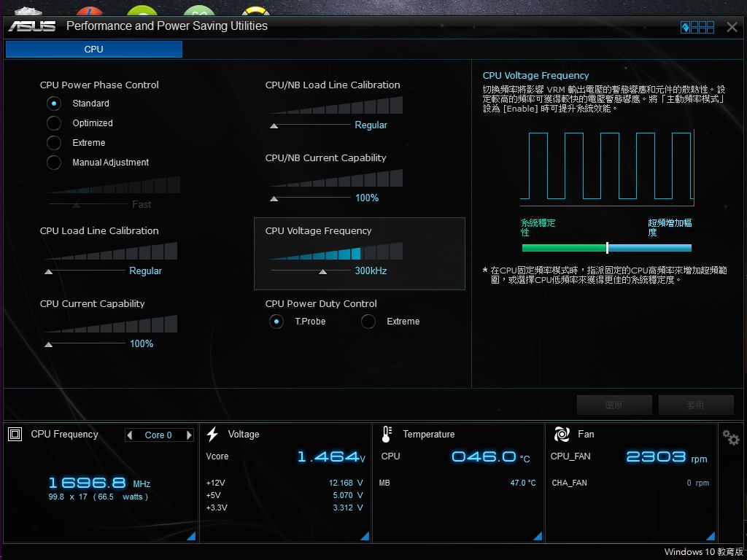Screen dimensions: 747x560
Task: Click the Fan icon
Action: pyautogui.click(x=562, y=435)
